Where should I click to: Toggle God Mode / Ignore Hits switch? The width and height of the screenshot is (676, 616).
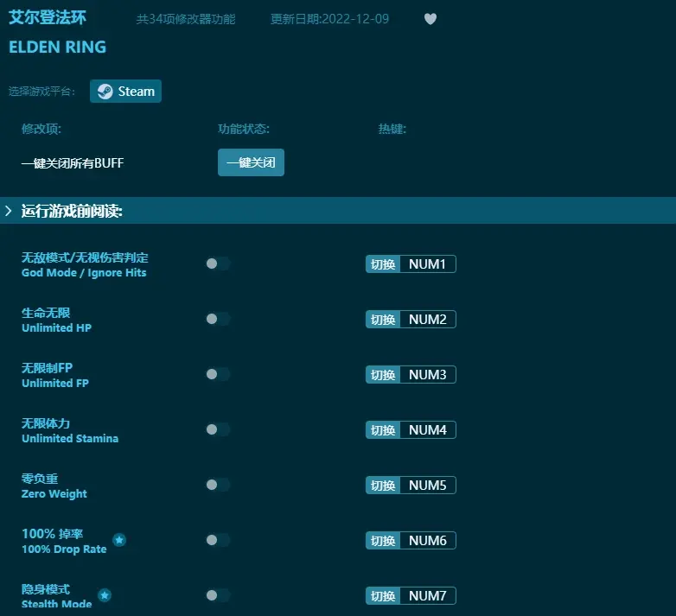coord(218,264)
